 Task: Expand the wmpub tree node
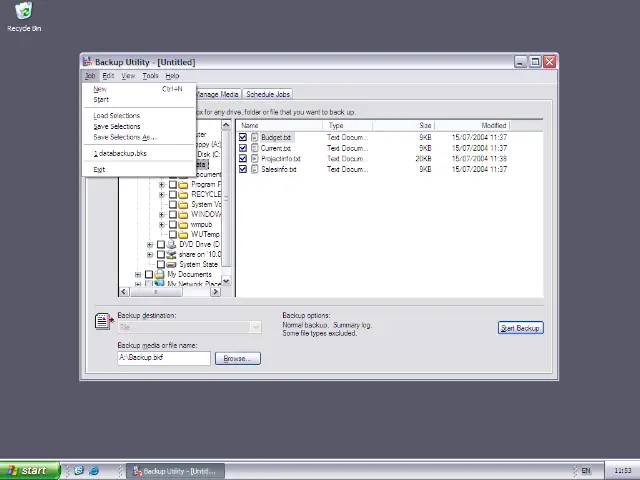pyautogui.click(x=162, y=224)
